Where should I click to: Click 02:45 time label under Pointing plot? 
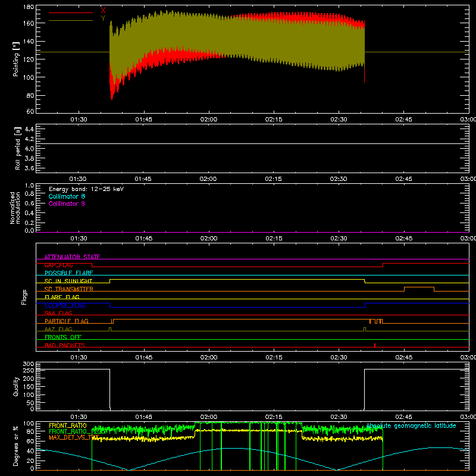point(404,120)
